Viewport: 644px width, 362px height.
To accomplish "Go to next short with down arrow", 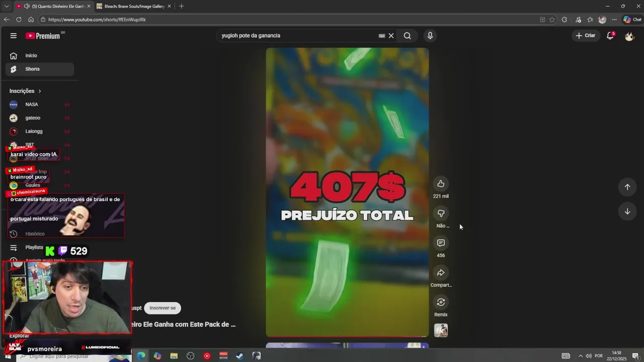I will coord(627,212).
